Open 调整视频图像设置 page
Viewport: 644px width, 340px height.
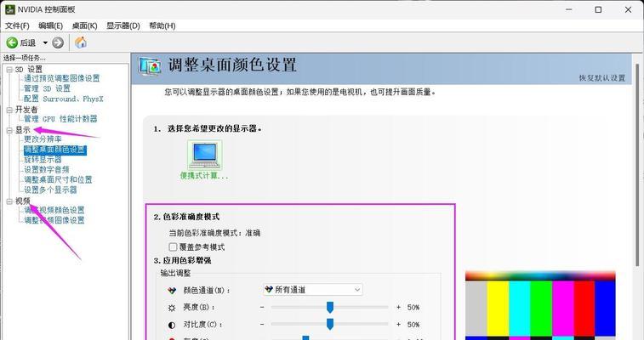[x=54, y=220]
